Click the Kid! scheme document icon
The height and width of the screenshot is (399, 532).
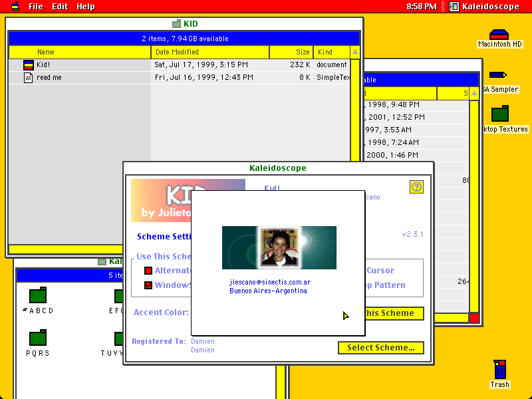click(29, 65)
